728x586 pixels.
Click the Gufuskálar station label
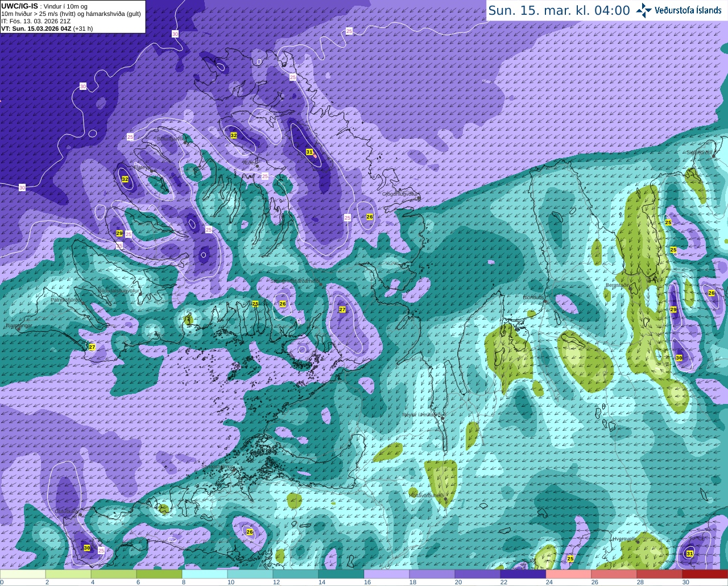pos(67,511)
